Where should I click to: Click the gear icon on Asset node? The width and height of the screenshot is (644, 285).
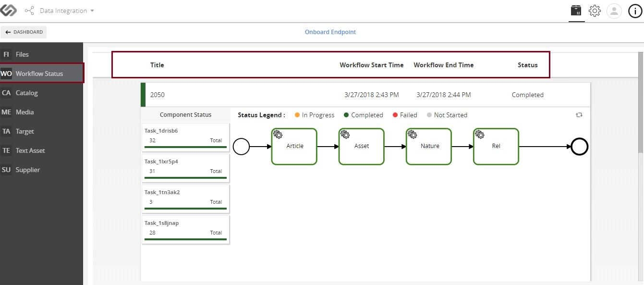click(345, 134)
